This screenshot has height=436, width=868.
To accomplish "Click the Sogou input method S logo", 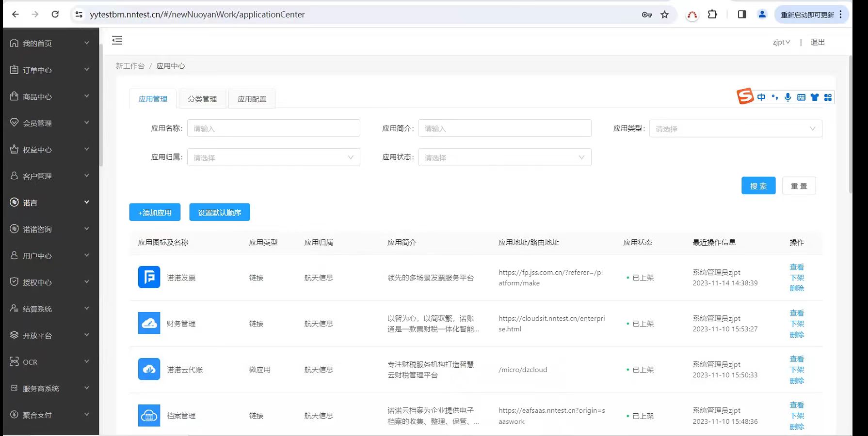I will click(x=745, y=96).
